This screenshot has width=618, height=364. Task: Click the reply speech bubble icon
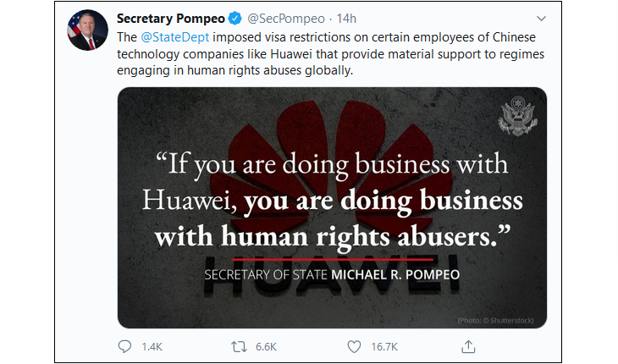(124, 346)
